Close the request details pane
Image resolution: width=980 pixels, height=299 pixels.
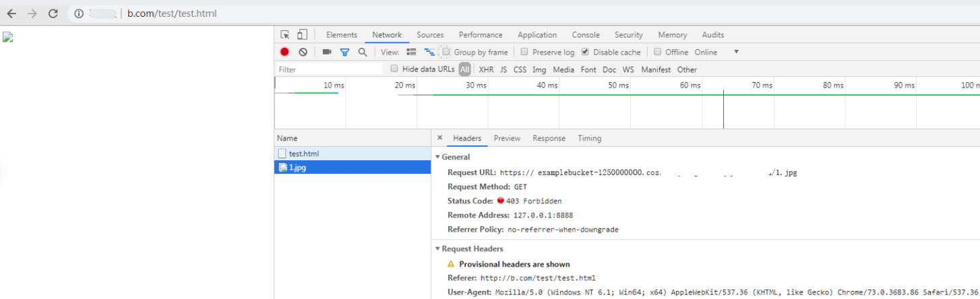pyautogui.click(x=439, y=138)
